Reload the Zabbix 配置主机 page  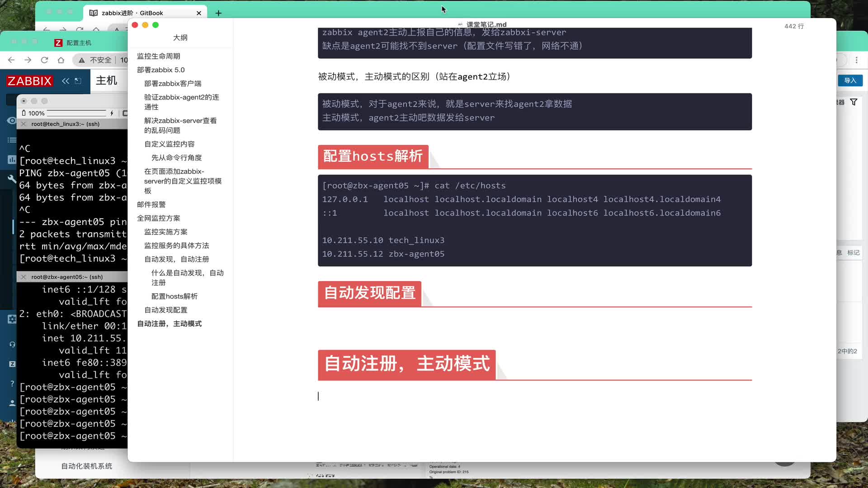click(x=44, y=60)
